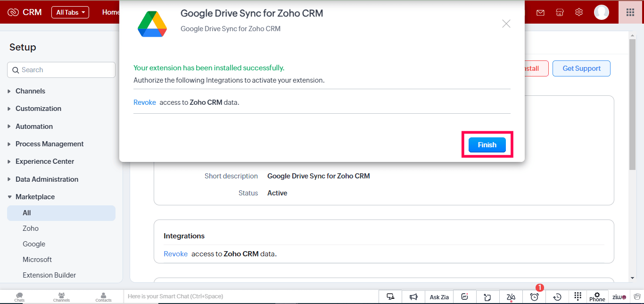This screenshot has height=304, width=644.
Task: Click the page vertical scrollbar
Action: (x=632, y=104)
